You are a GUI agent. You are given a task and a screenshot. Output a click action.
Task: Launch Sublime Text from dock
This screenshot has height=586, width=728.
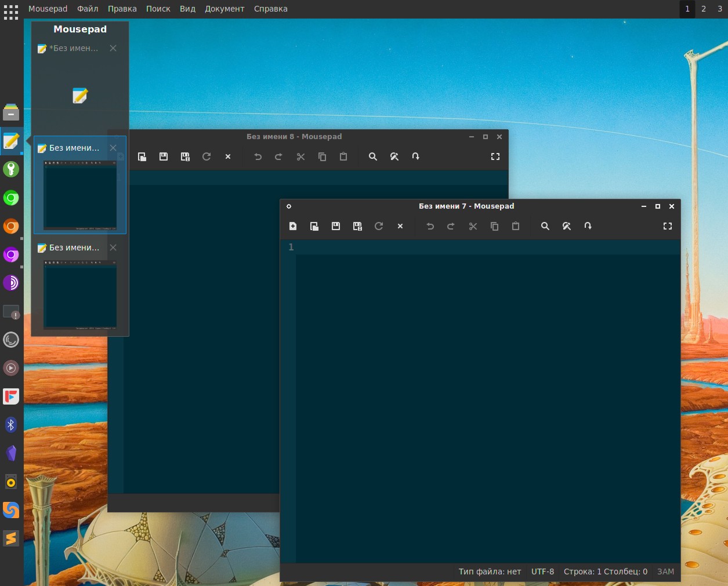11,538
